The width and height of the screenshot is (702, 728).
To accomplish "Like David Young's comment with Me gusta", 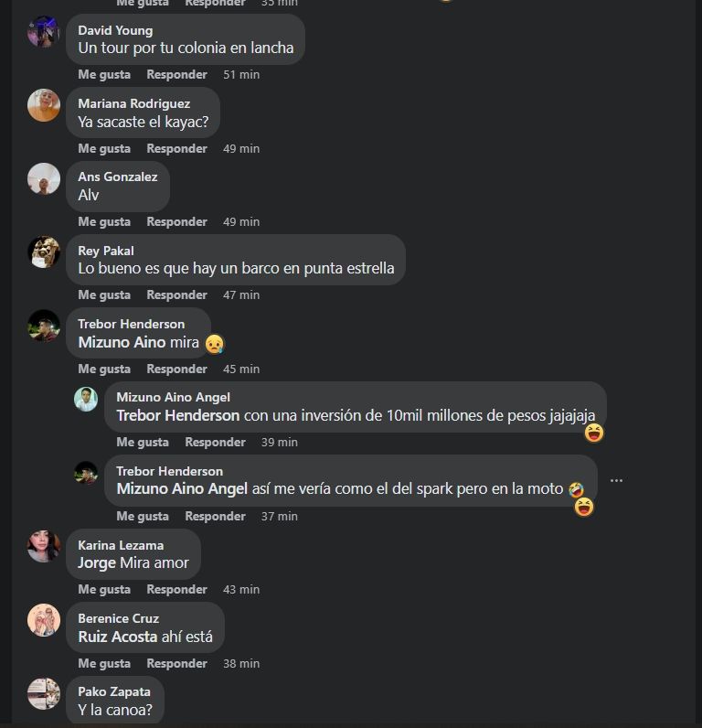I will coord(104,74).
